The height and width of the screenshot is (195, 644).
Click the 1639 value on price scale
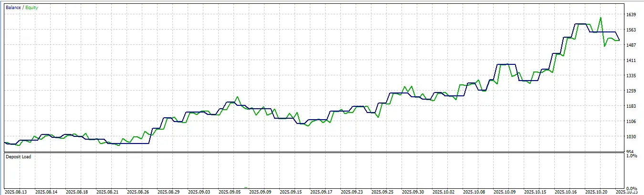point(632,15)
